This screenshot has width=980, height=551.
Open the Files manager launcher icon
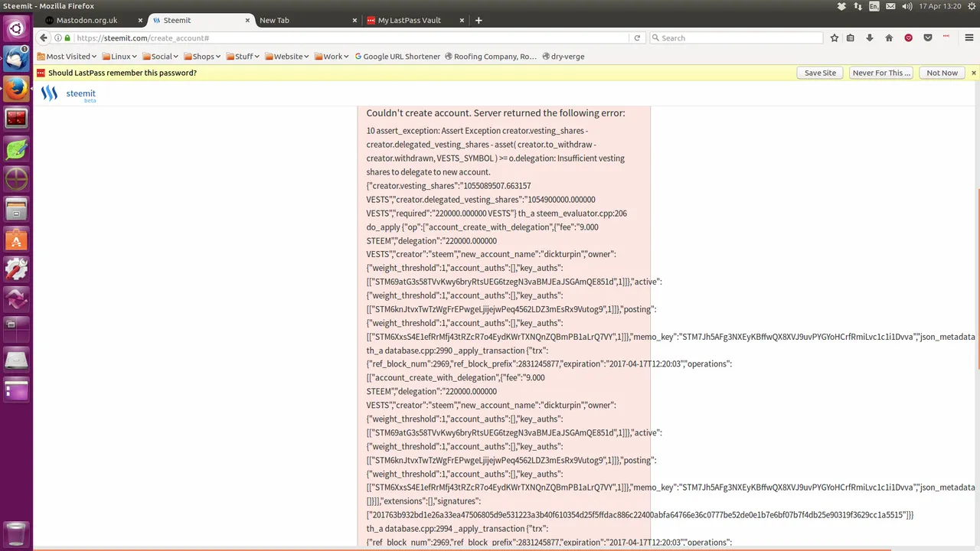pyautogui.click(x=16, y=209)
